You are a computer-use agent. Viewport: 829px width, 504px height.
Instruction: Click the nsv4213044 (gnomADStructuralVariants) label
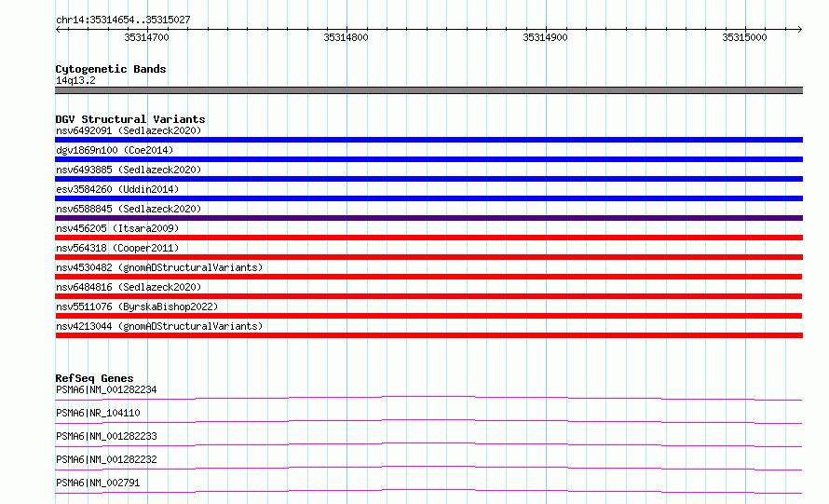point(159,326)
